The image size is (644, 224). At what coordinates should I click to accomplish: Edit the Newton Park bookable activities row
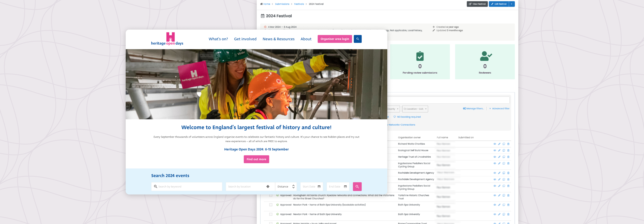(x=499, y=205)
